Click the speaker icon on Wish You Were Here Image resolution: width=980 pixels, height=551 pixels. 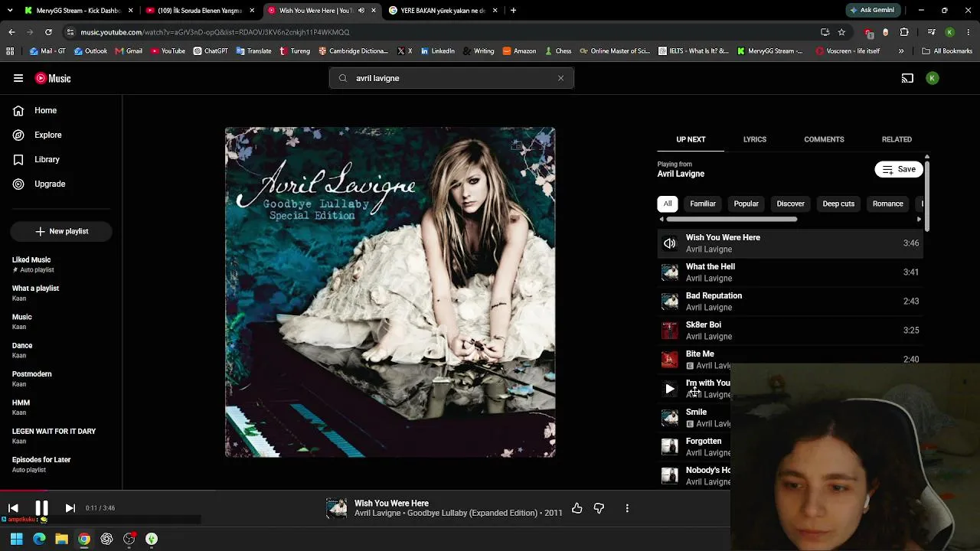tap(670, 243)
